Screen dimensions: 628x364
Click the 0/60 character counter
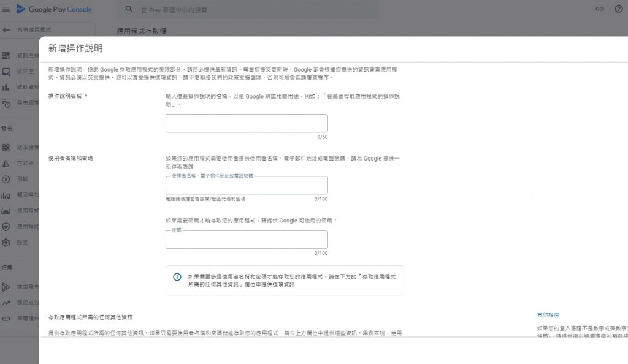[x=323, y=137]
